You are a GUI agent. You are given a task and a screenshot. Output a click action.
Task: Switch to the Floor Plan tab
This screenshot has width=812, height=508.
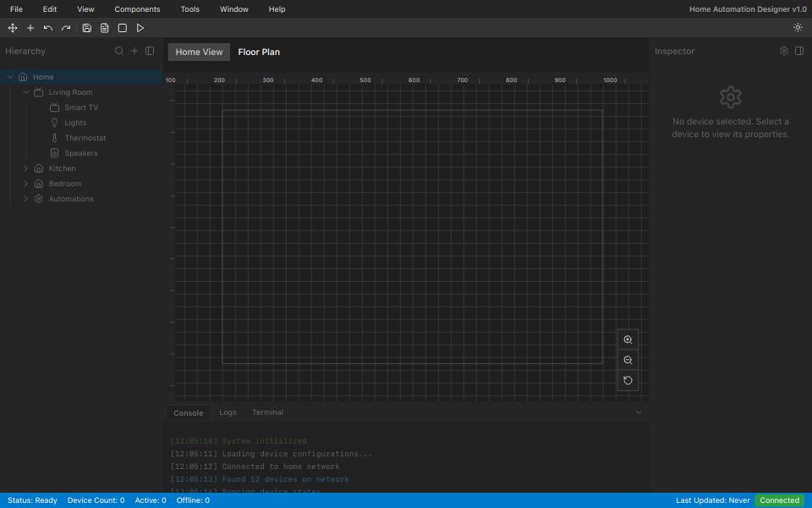coord(259,52)
